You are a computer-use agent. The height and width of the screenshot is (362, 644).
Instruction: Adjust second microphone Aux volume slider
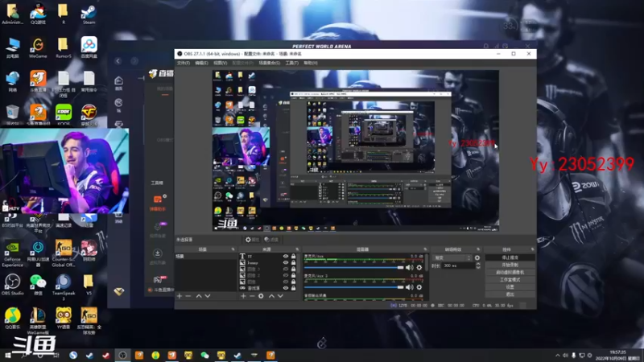click(x=353, y=287)
